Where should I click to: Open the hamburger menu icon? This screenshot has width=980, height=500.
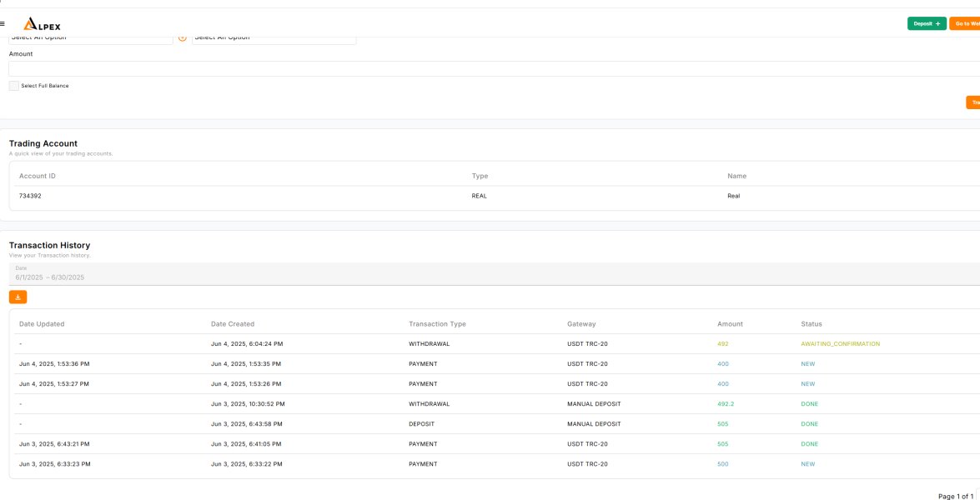pos(3,23)
